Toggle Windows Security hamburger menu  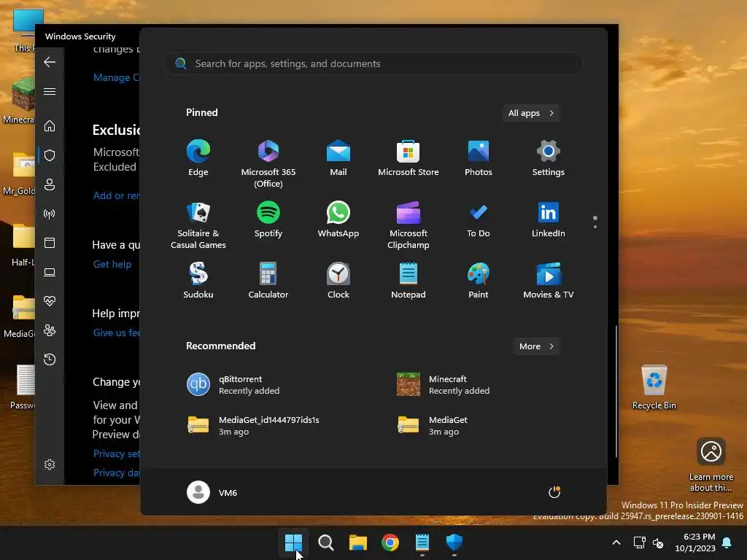(50, 91)
